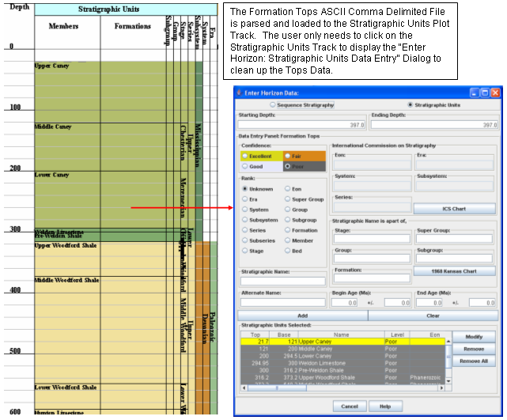Click the Modify button
This screenshot has width=507, height=420.
click(474, 337)
